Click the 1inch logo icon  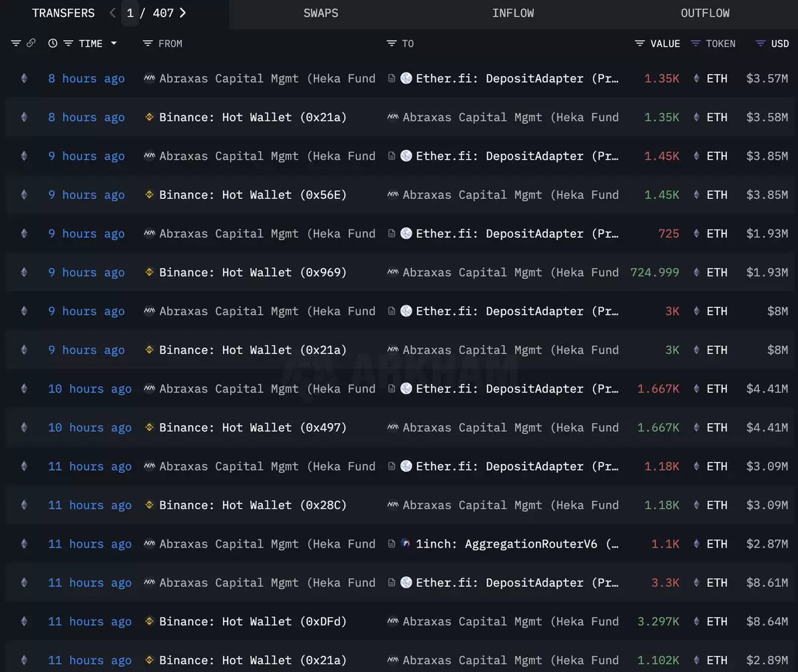pyautogui.click(x=406, y=544)
